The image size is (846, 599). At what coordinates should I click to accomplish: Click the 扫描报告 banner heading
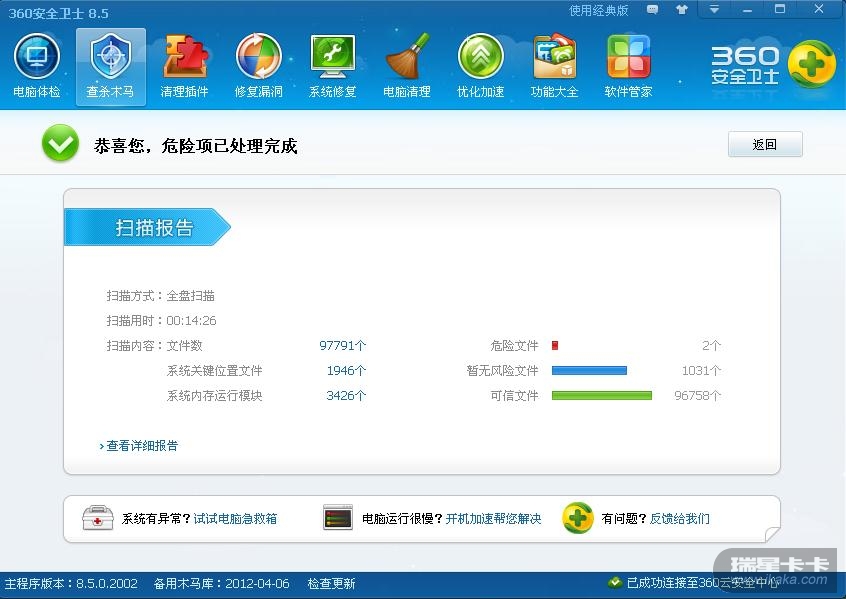(147, 227)
